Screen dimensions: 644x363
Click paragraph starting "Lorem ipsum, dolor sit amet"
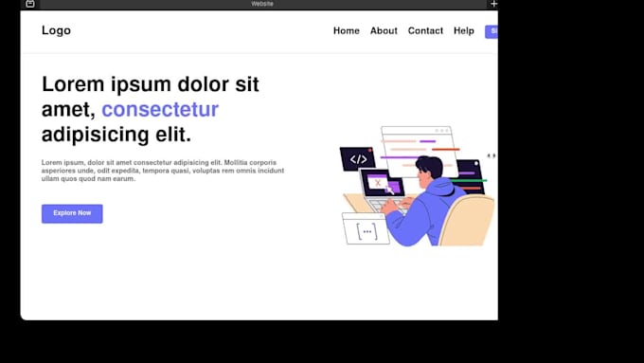pos(163,171)
